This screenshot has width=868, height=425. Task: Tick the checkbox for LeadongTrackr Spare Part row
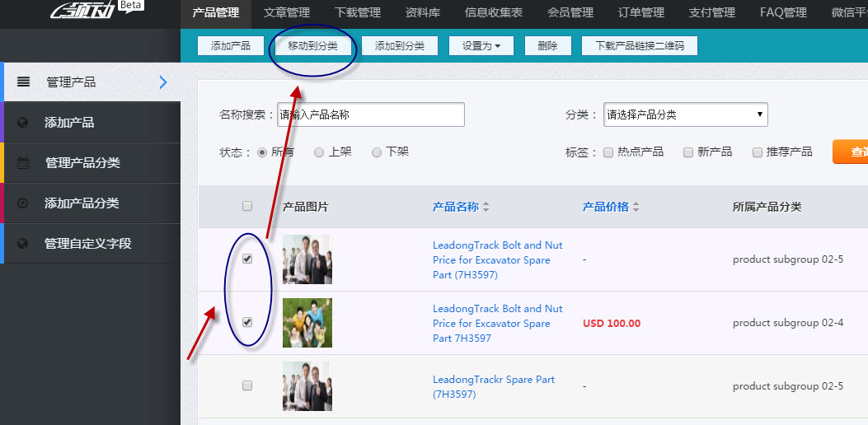[247, 385]
